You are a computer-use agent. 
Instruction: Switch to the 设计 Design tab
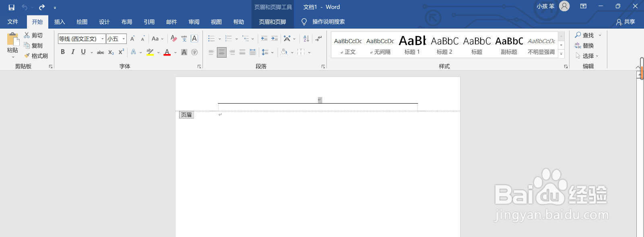[104, 22]
